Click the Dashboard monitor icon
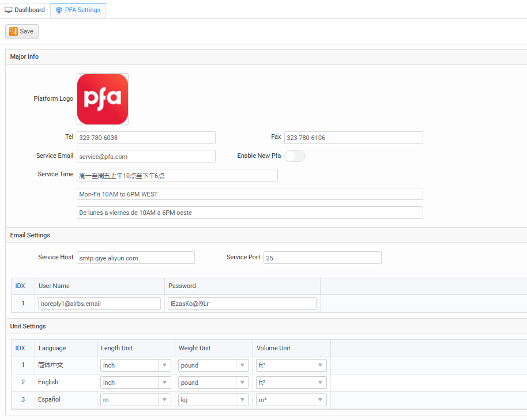The image size is (527, 420). (x=9, y=10)
